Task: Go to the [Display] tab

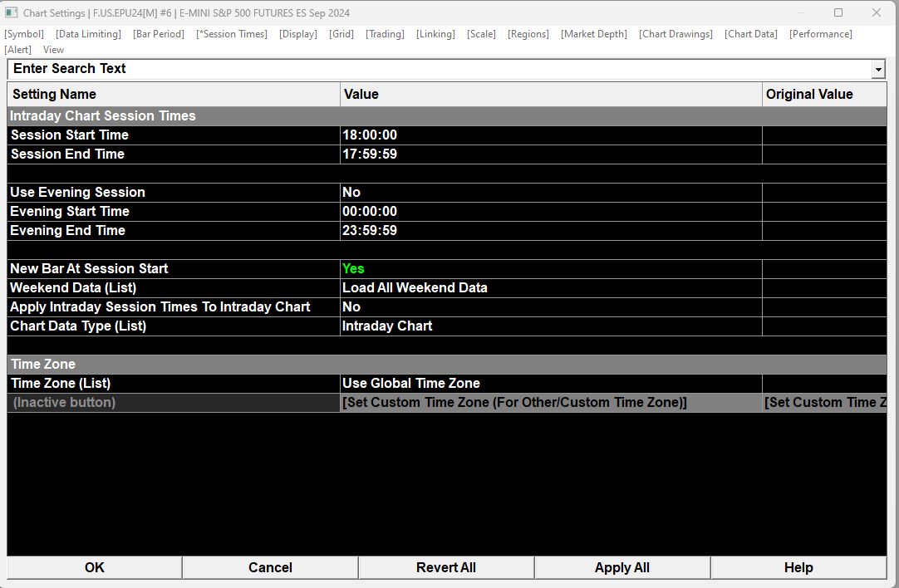Action: 298,34
